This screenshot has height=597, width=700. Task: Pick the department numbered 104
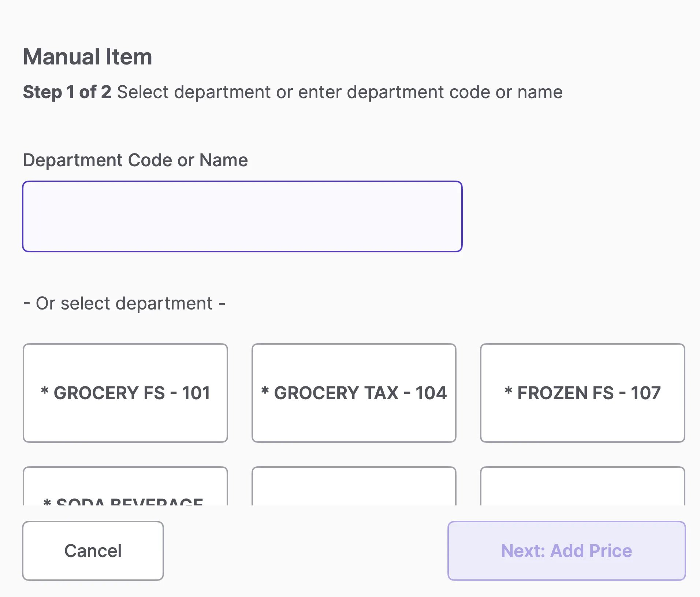click(354, 393)
